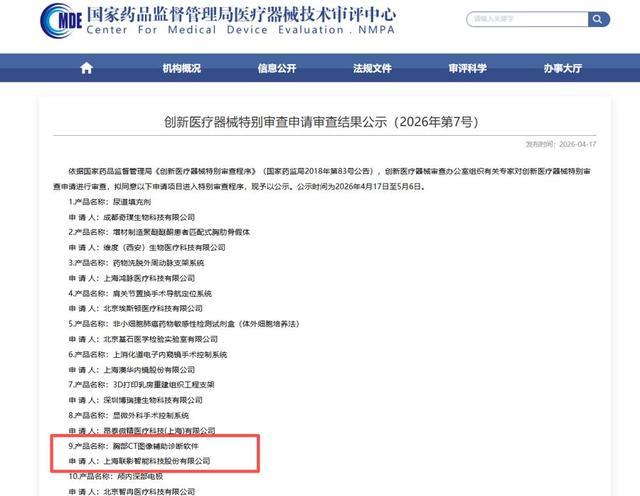Click applicant 上海澳华内镜股份有限公司

click(149, 370)
